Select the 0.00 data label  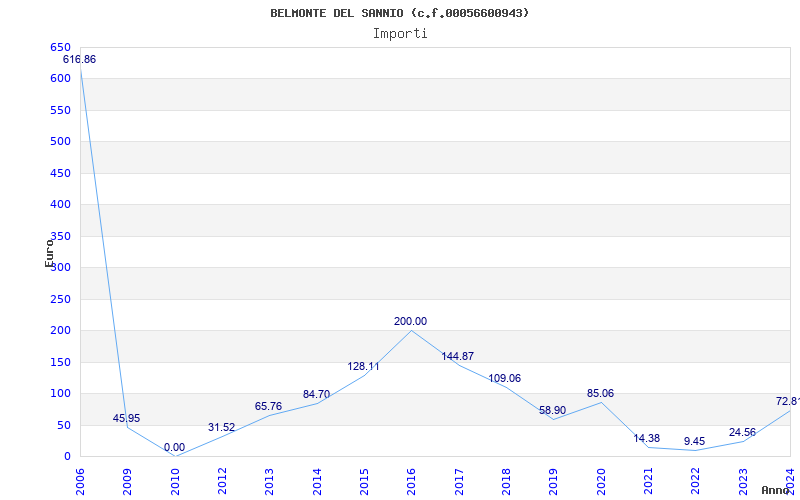coord(174,447)
